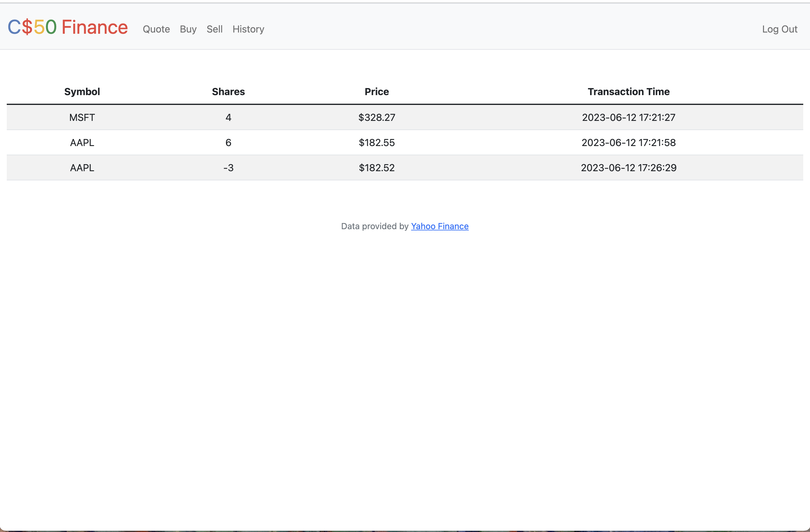Select the History nav link

click(248, 29)
